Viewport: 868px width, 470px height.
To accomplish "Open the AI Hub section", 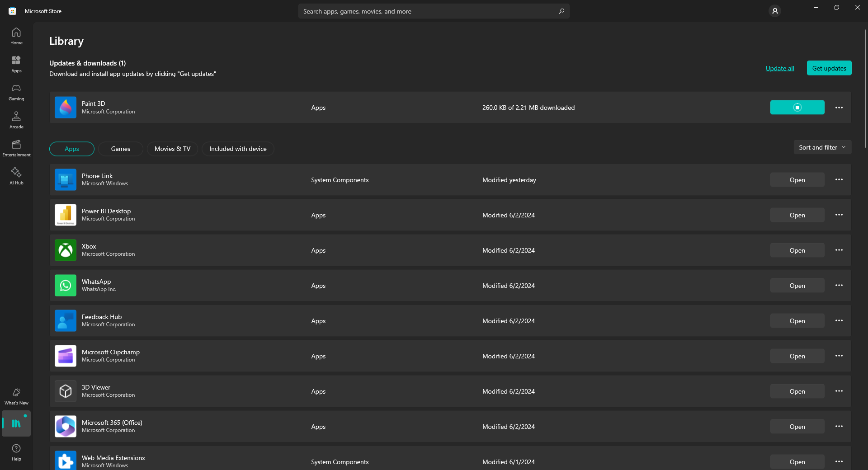I will point(16,176).
